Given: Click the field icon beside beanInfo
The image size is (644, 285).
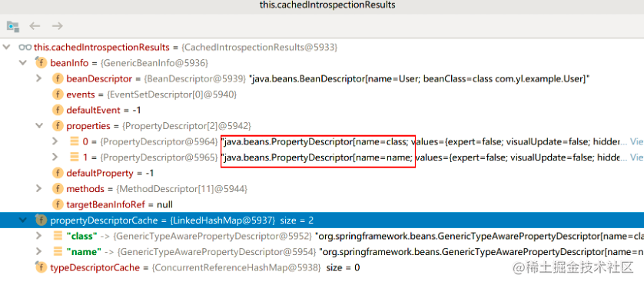Looking at the screenshot, I should point(41,63).
